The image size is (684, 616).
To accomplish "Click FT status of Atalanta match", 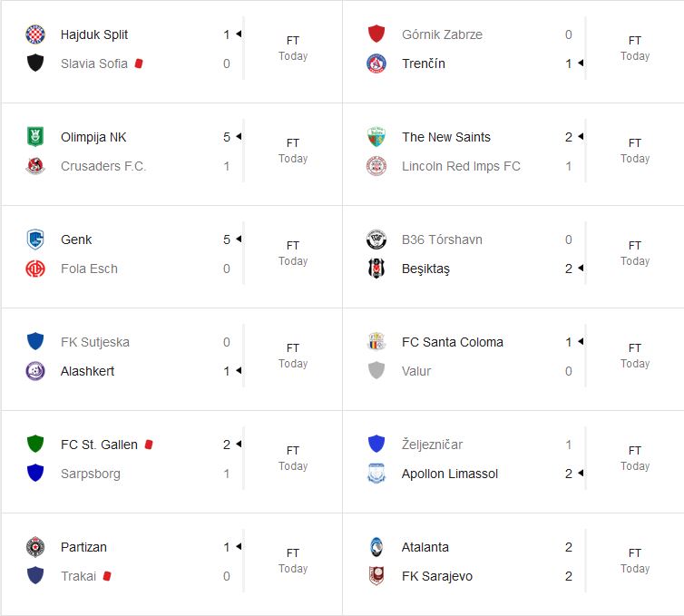I will (x=635, y=552).
